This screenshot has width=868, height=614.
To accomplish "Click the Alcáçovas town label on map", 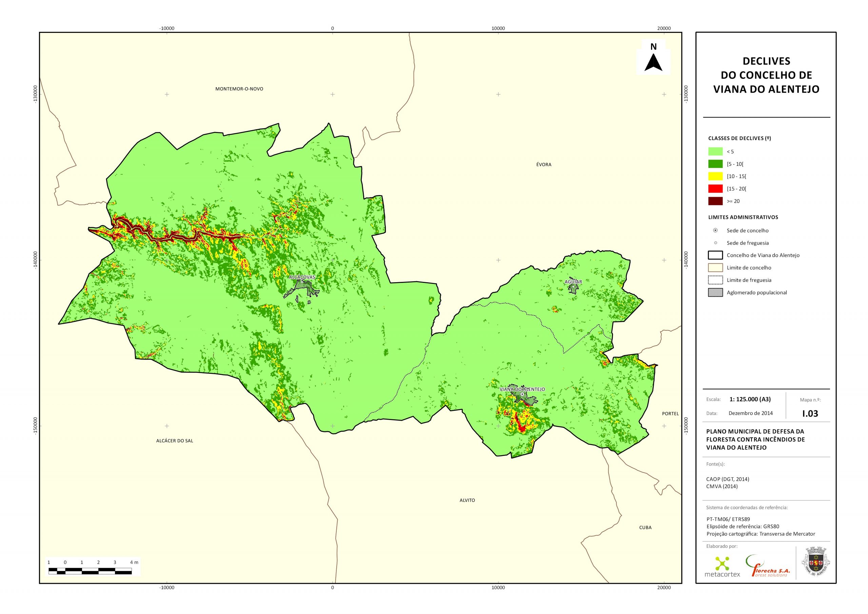I will pyautogui.click(x=302, y=277).
